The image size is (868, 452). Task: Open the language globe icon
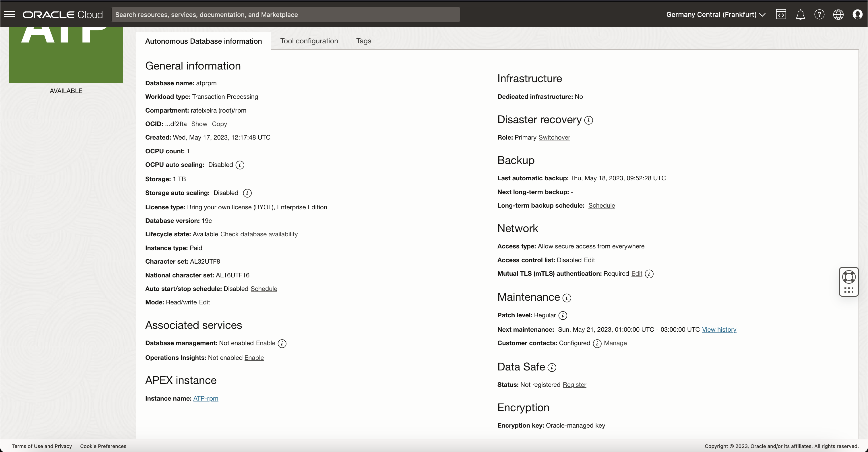(838, 14)
